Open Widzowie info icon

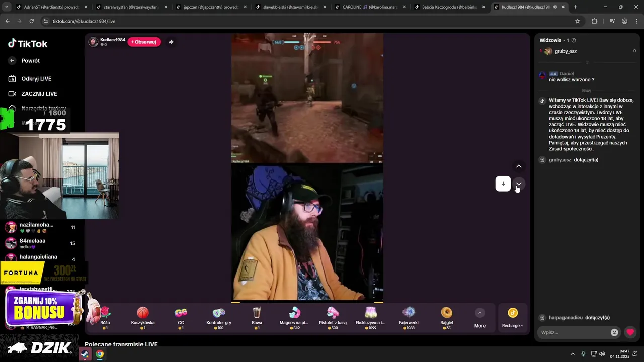tap(574, 40)
